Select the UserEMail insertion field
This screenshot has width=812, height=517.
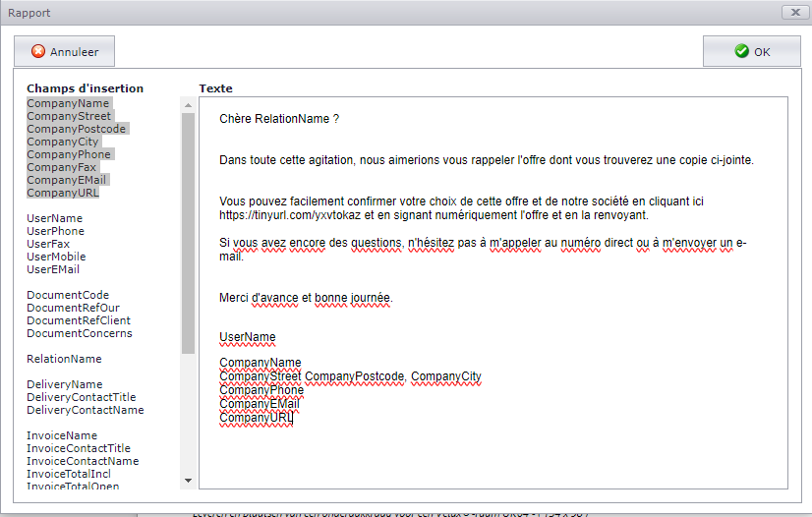tap(53, 269)
